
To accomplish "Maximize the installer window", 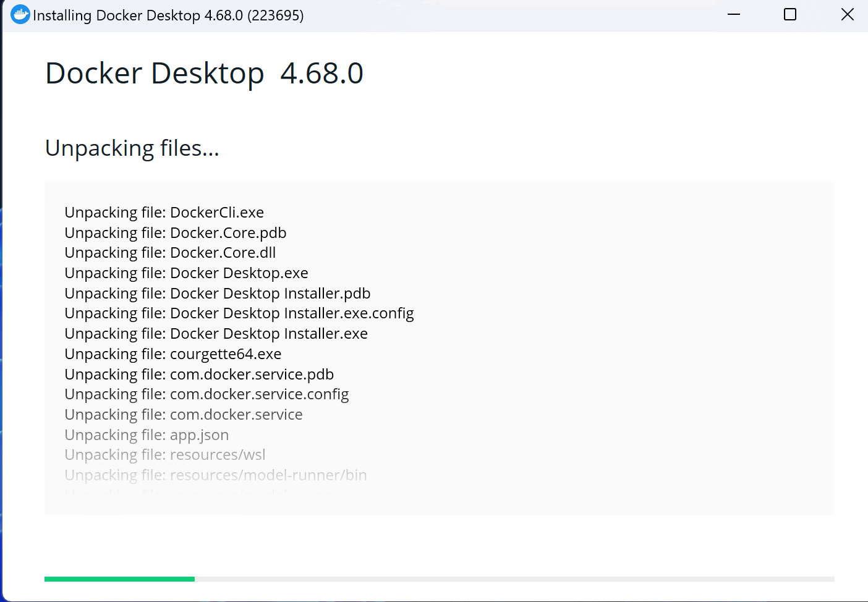I will pos(790,15).
